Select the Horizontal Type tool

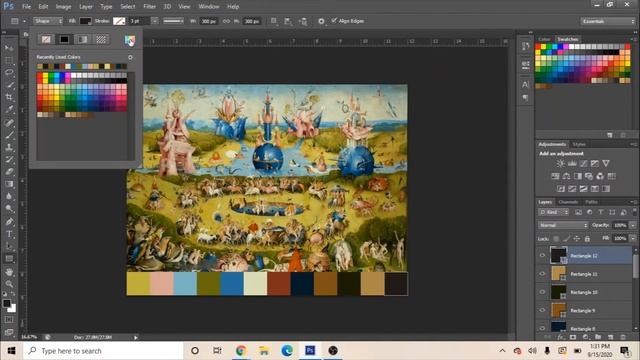tap(9, 234)
